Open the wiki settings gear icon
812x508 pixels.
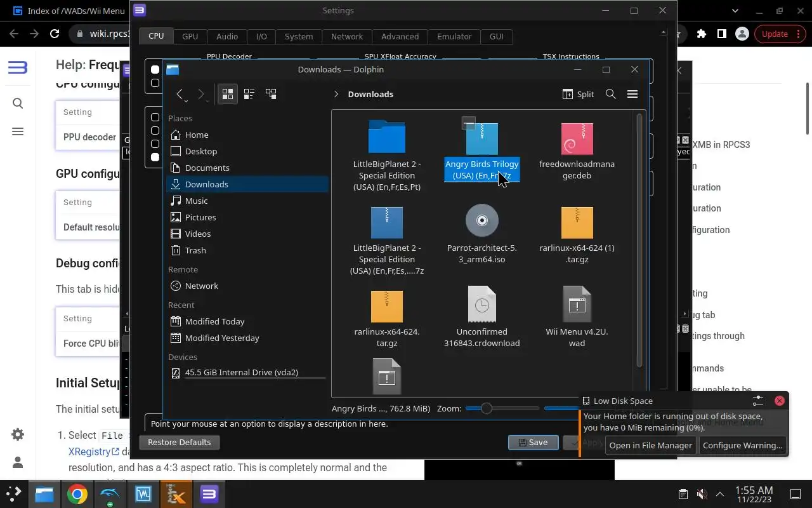pyautogui.click(x=18, y=434)
